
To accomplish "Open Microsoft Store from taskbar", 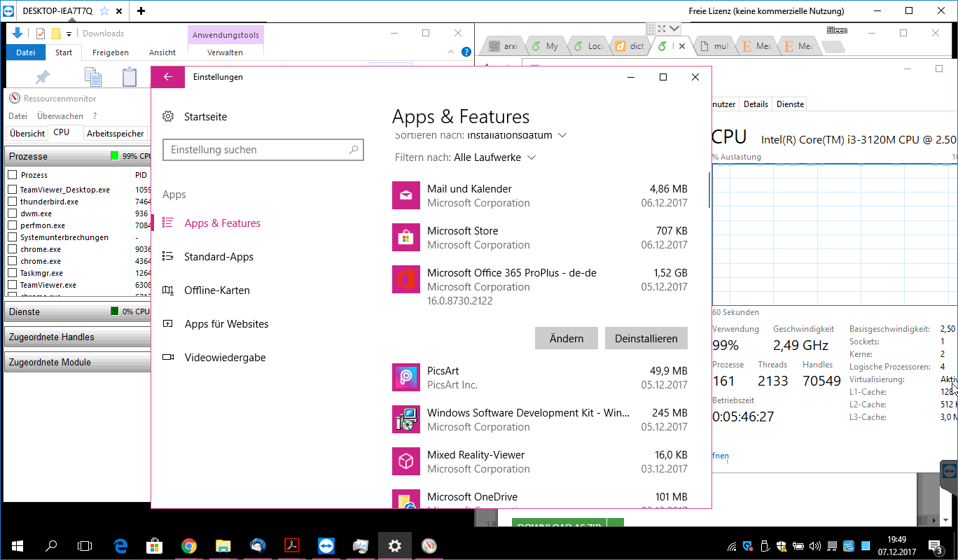I will tap(154, 546).
